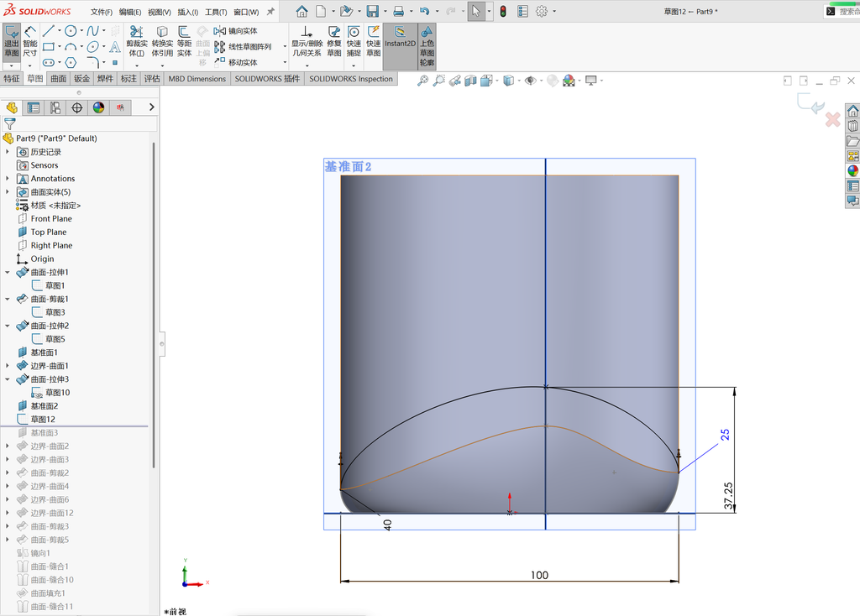Image resolution: width=860 pixels, height=616 pixels.
Task: Expand the 曲面实体(5) node
Action: [x=7, y=192]
